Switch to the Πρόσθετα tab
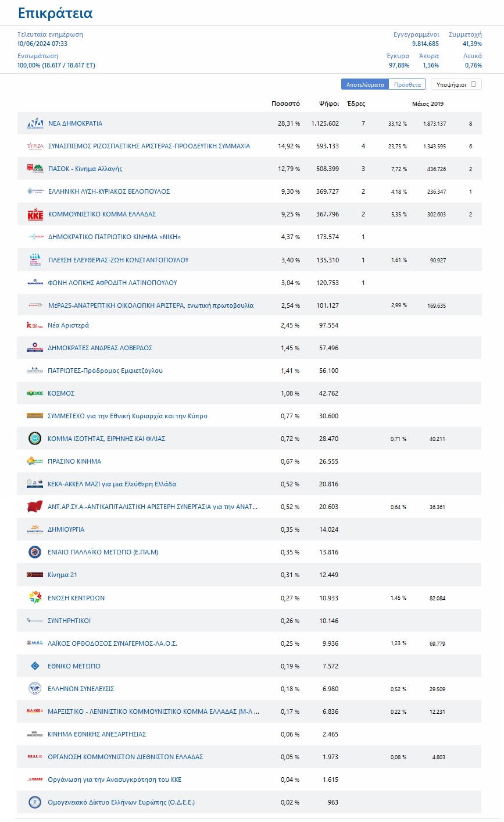Screen dimensions: 504x822 [x=408, y=84]
